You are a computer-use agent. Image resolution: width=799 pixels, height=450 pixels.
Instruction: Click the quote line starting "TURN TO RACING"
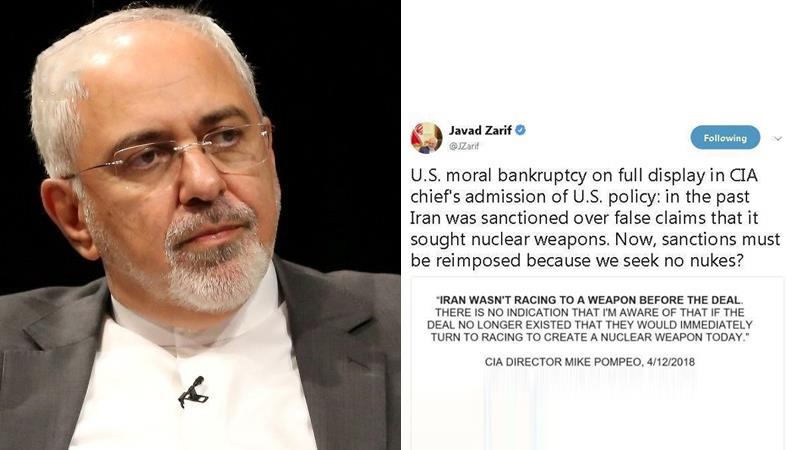click(x=590, y=337)
